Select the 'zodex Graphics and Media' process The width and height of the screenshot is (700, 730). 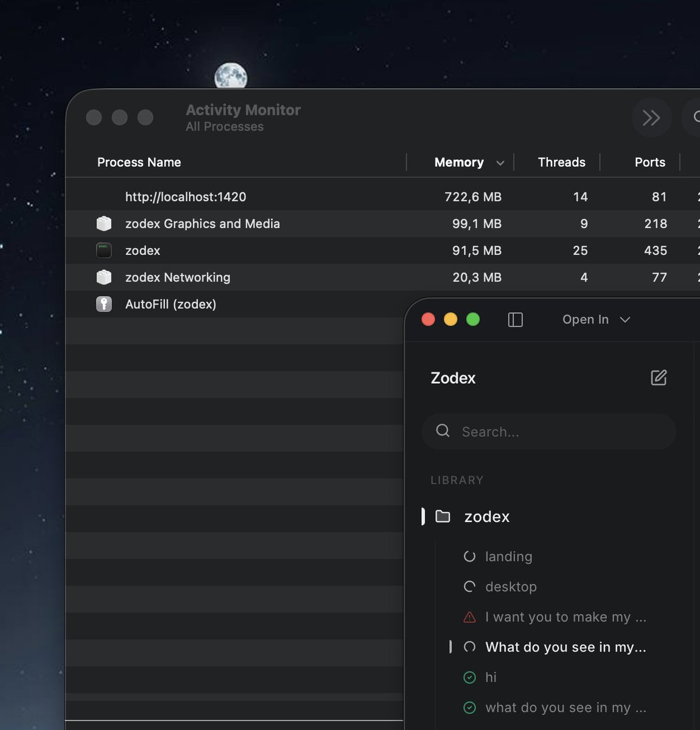382,224
